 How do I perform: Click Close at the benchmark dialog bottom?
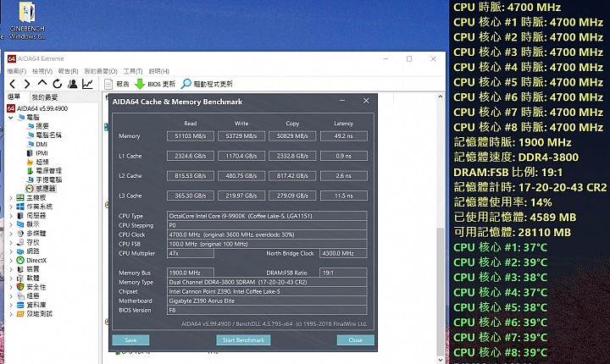pos(356,340)
